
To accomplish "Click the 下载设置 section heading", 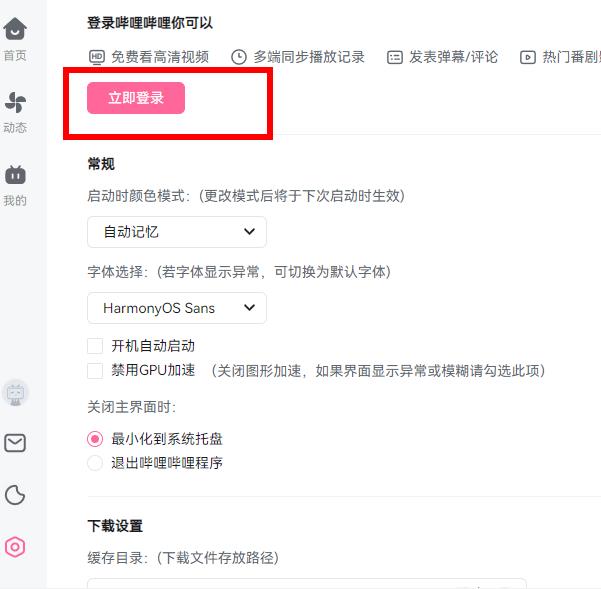I will pyautogui.click(x=115, y=526).
